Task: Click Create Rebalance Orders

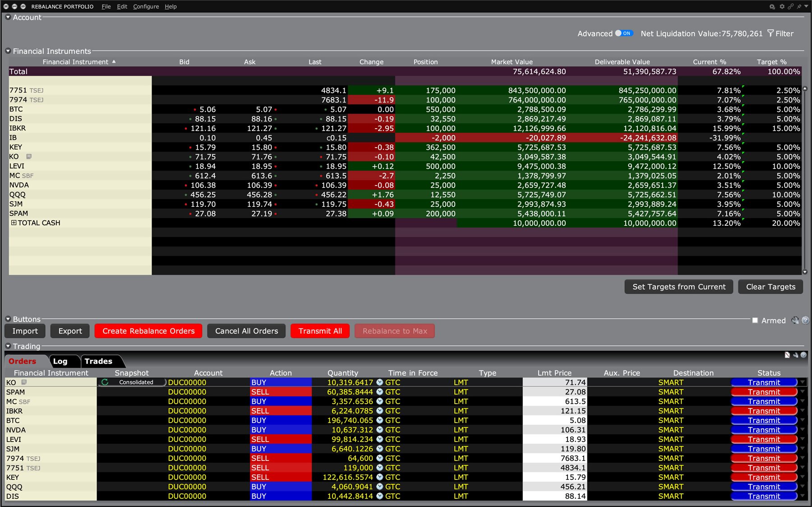Action: 148,330
